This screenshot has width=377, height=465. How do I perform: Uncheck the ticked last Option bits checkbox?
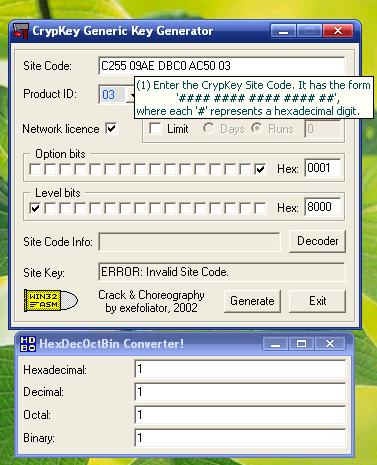click(260, 169)
